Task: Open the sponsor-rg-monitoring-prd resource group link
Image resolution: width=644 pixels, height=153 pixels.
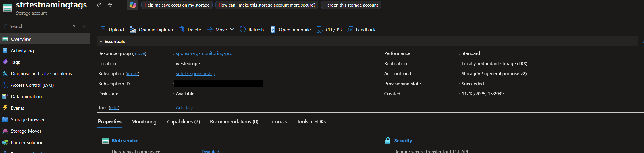Action: 204,53
